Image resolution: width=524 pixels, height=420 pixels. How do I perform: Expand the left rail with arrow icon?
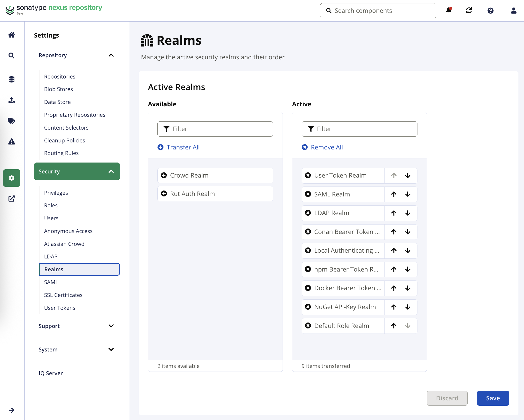[11, 410]
